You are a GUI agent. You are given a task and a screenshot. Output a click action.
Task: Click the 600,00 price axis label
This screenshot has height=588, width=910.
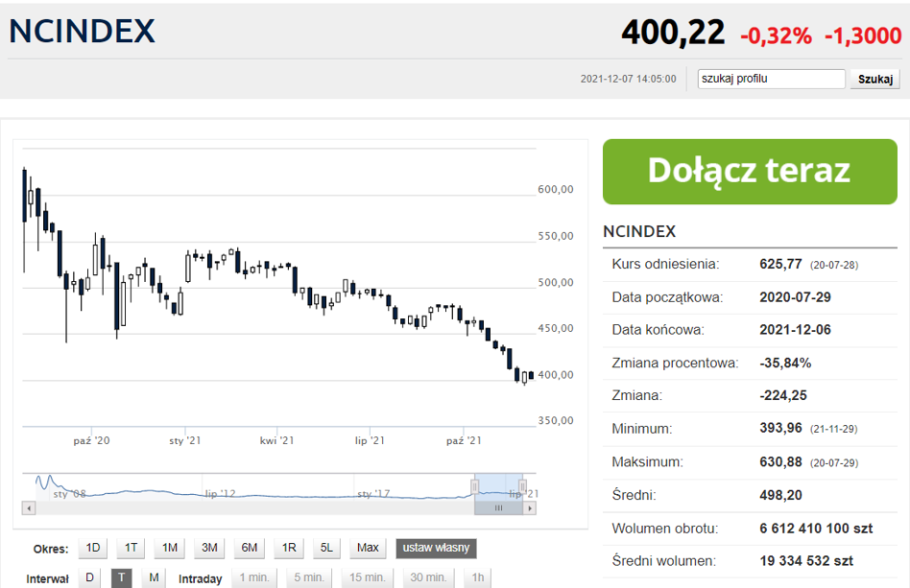coord(556,190)
